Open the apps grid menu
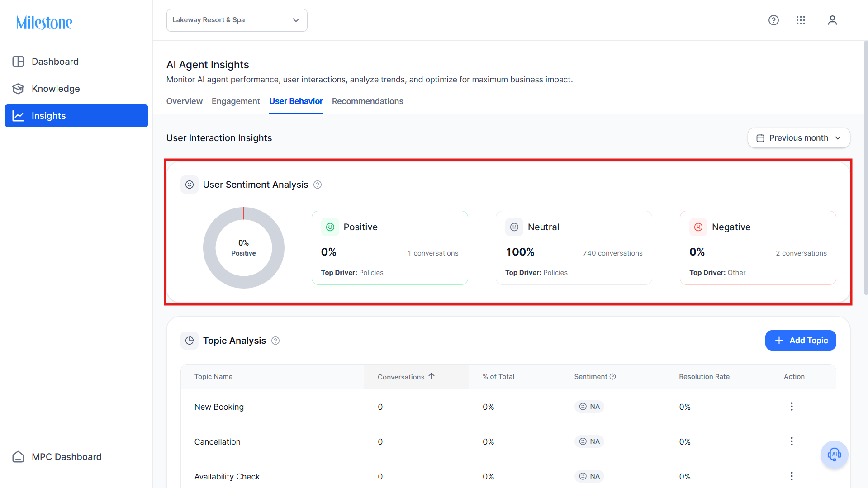This screenshot has width=868, height=488. [801, 20]
